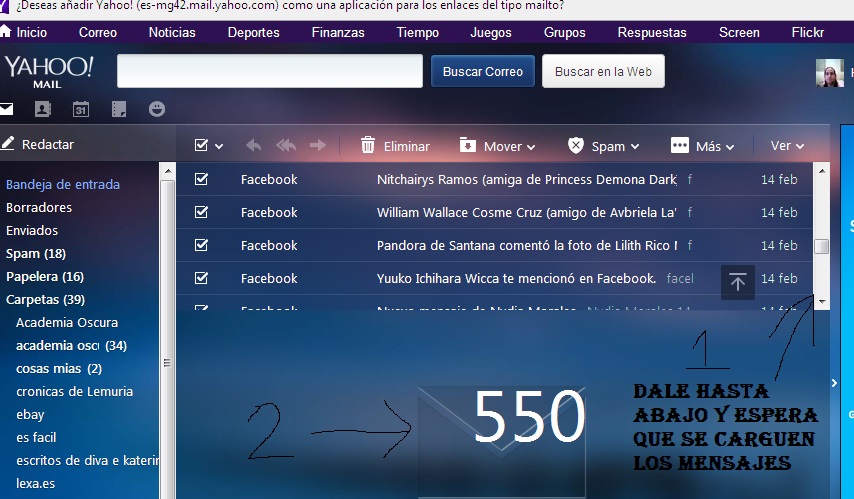Open Respuestas in top navigation
Screen dimensions: 854x499
pyautogui.click(x=652, y=32)
